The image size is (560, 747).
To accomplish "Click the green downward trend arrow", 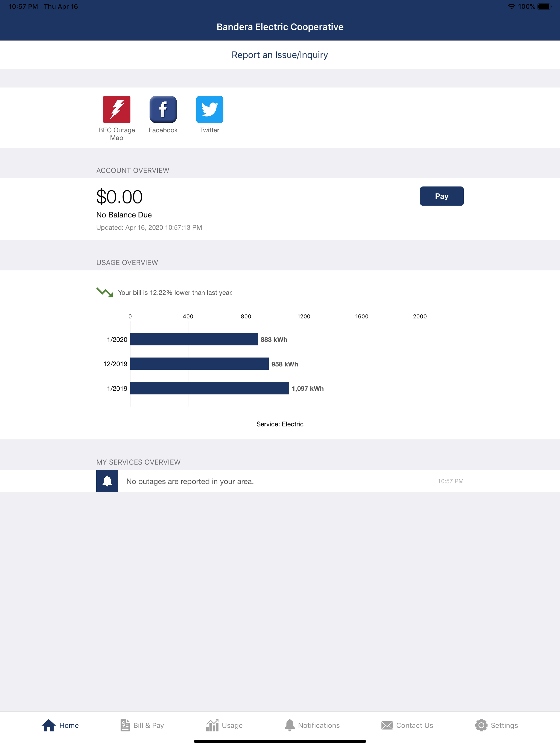I will (x=105, y=293).
